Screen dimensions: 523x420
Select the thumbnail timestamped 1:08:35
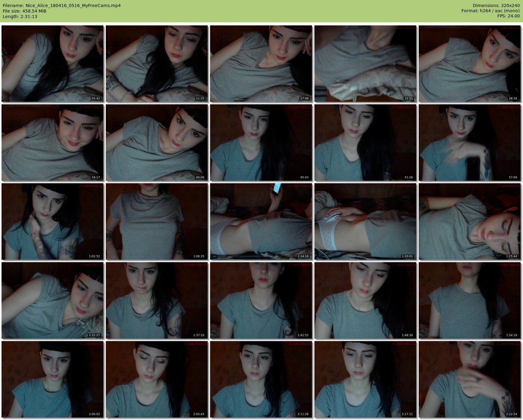pos(157,221)
